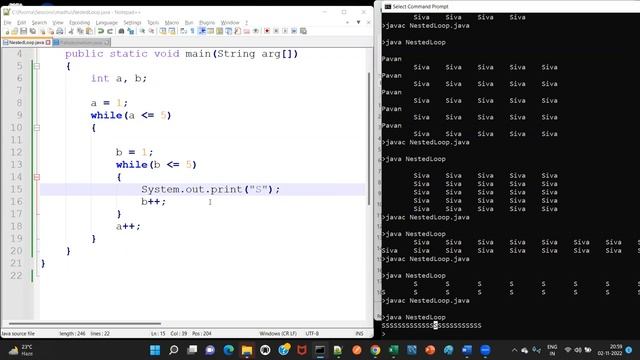
Task: Open the Macro menu
Action: 171,22
